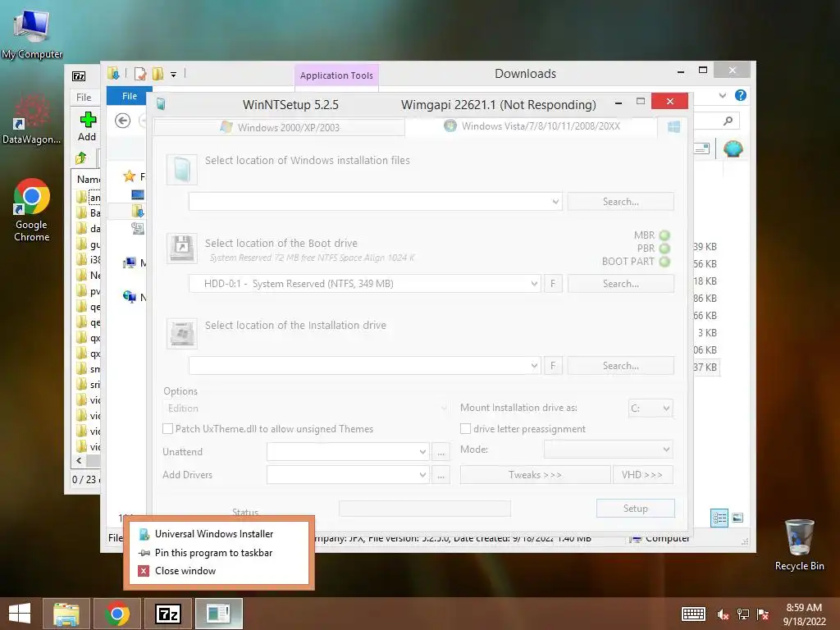Switch Explorer to large icons view
This screenshot has width=840, height=630.
tap(737, 518)
